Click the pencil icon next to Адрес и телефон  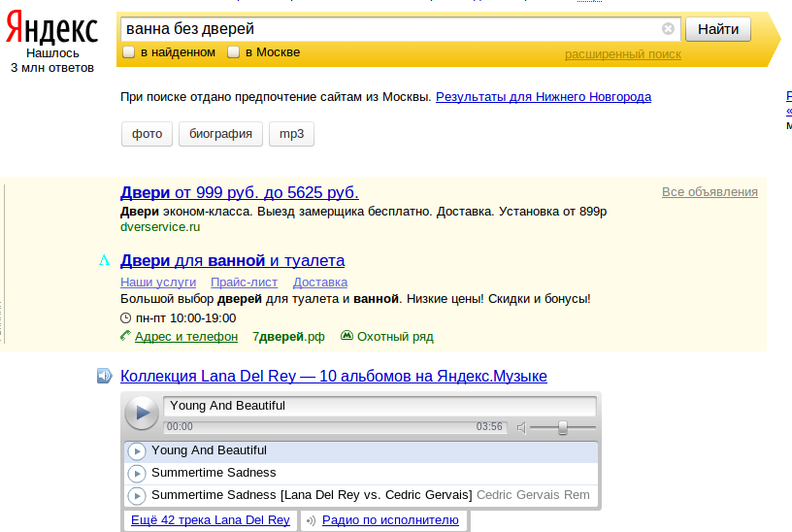(x=125, y=337)
